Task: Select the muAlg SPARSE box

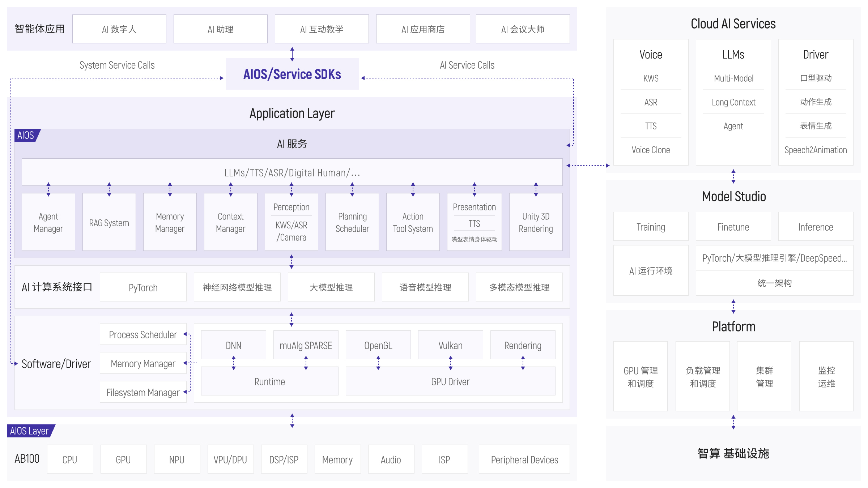Action: pyautogui.click(x=306, y=345)
